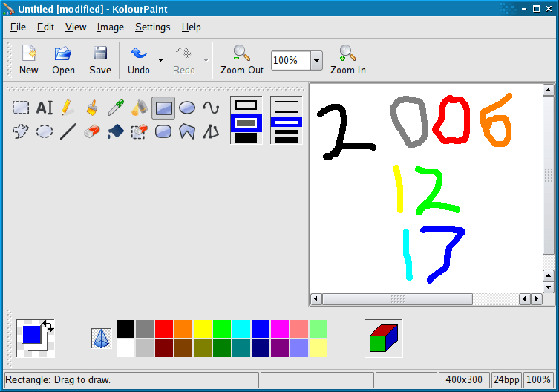The height and width of the screenshot is (392, 559).
Task: Pick the bright red palette swatch
Action: point(164,329)
